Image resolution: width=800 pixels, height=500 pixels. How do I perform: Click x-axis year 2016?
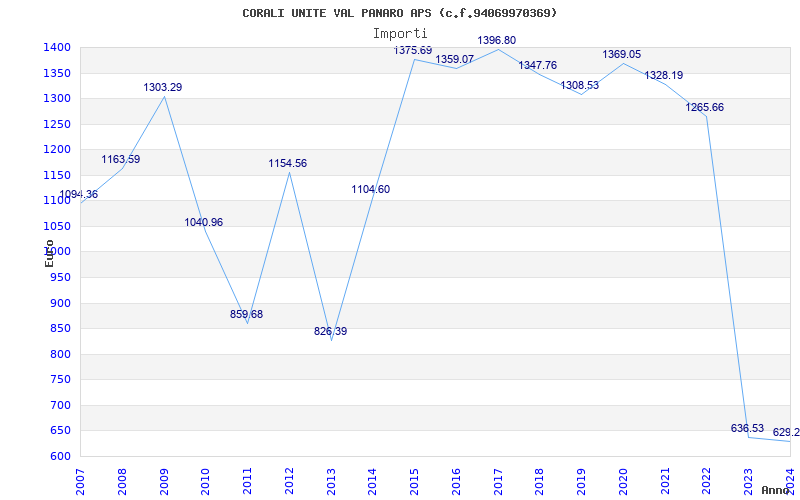457,482
